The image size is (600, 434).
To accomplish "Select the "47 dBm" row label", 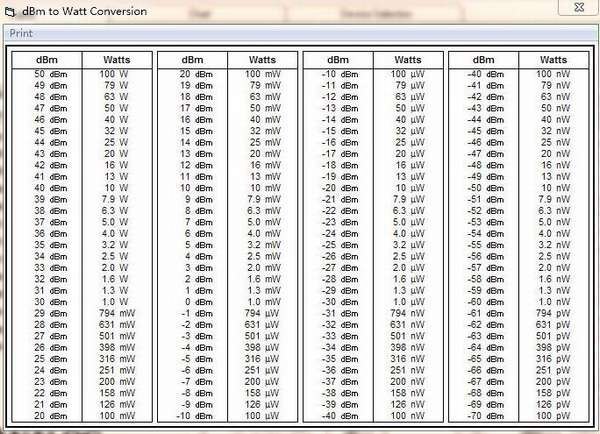I will pos(51,108).
